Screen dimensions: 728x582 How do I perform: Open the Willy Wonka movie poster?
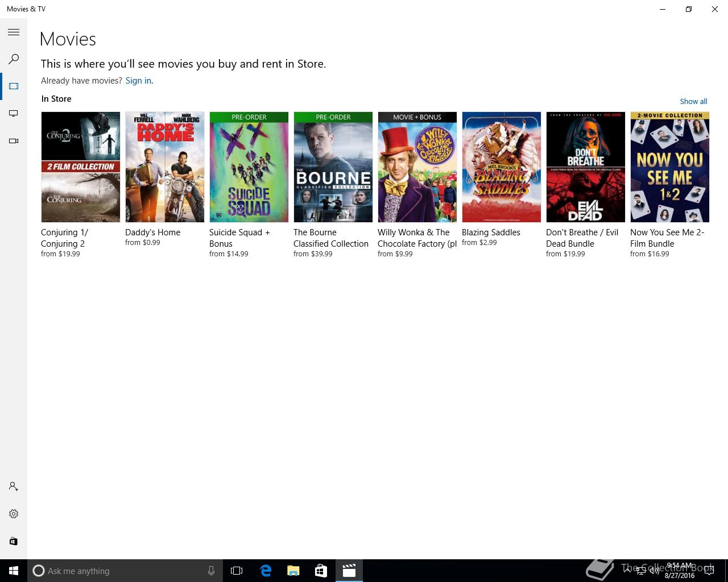pyautogui.click(x=417, y=167)
